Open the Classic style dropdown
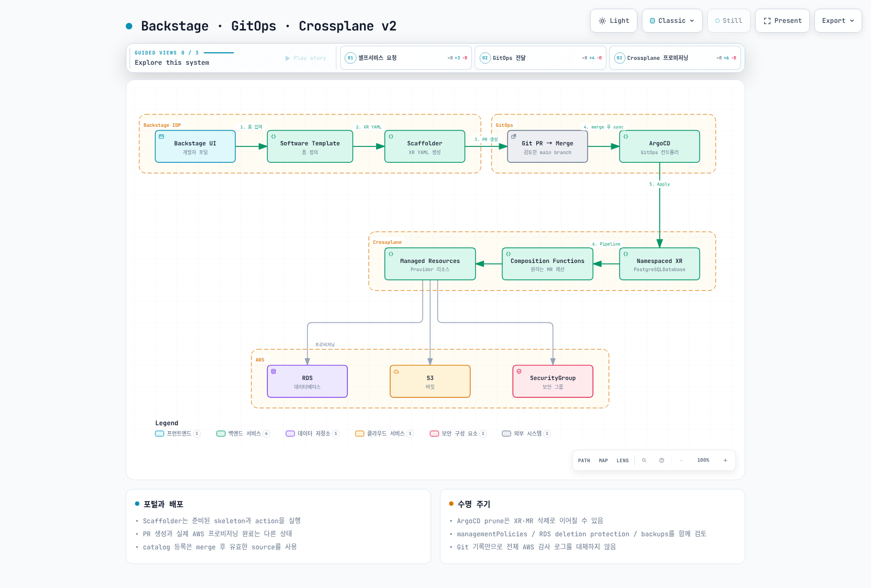871x588 pixels. (x=672, y=21)
